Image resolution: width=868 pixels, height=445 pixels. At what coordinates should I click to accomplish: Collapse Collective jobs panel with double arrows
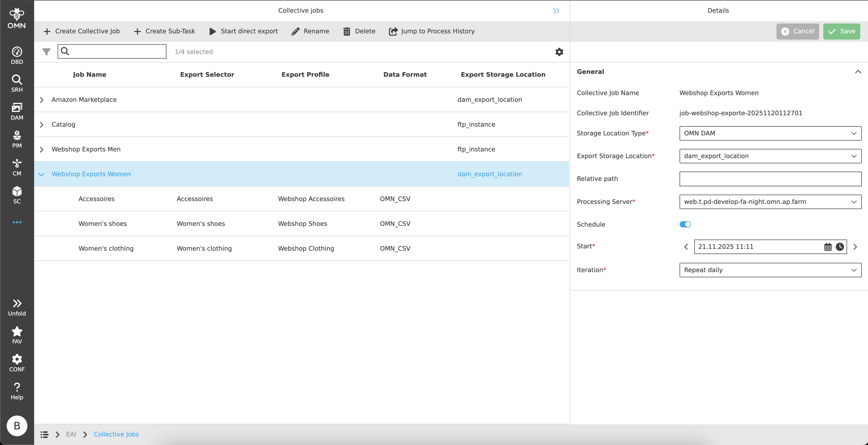point(556,11)
